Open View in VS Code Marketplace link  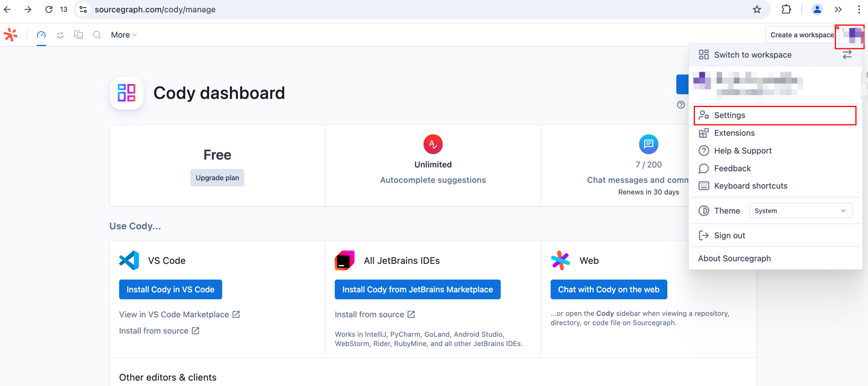(174, 314)
